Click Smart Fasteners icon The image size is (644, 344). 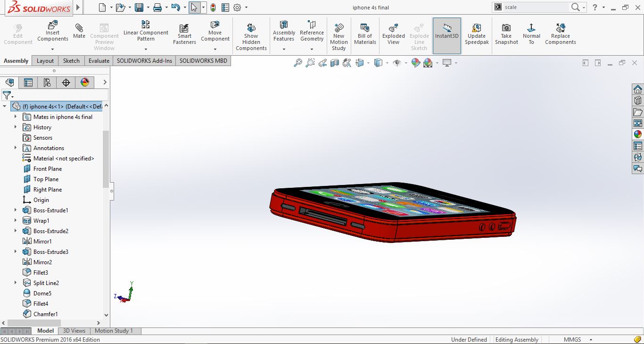point(184,34)
